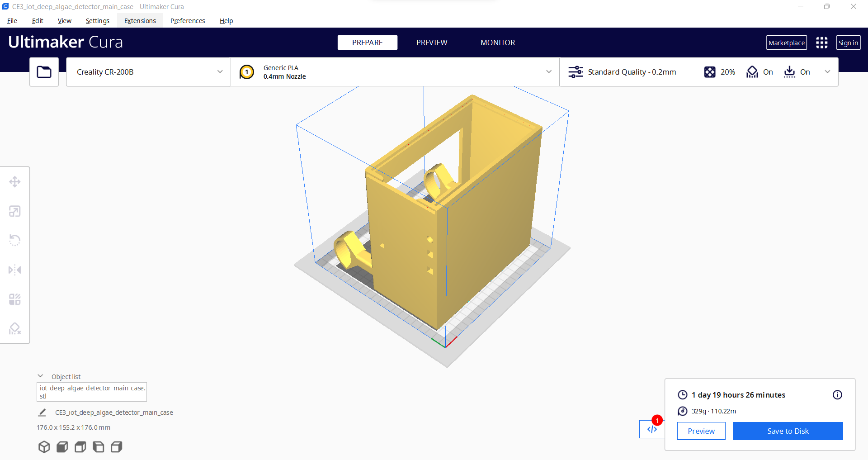Click the Ultimaker Cura logo
The height and width of the screenshot is (460, 868).
[x=66, y=42]
